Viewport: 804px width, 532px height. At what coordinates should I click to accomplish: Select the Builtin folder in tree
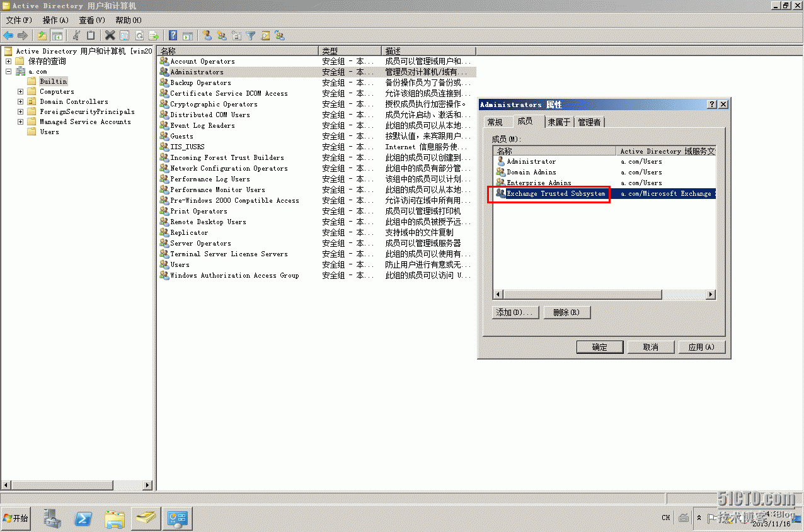point(53,81)
